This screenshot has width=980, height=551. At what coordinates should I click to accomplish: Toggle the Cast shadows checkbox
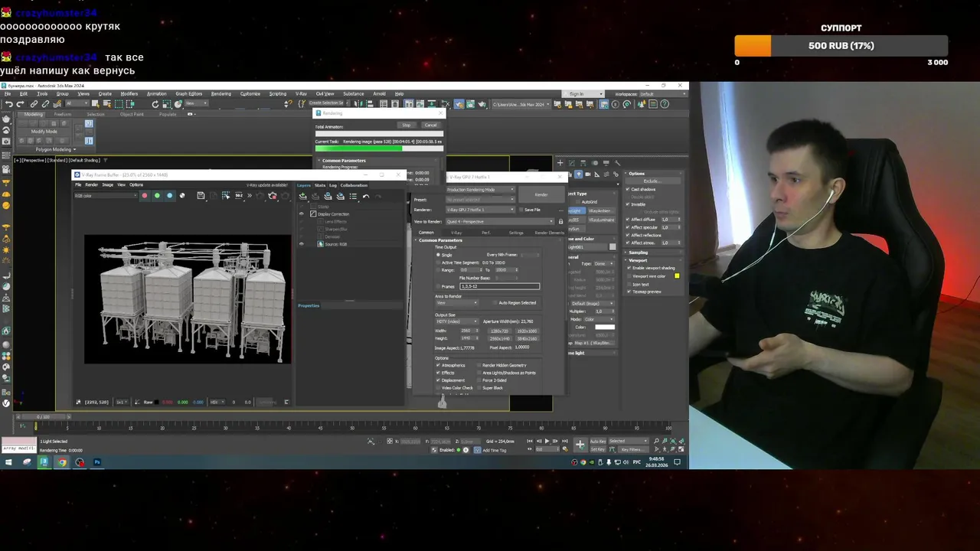click(628, 189)
